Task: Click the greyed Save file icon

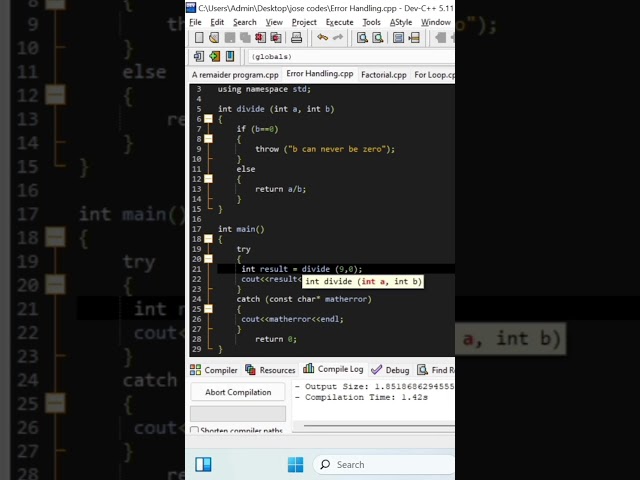Action: [230, 38]
